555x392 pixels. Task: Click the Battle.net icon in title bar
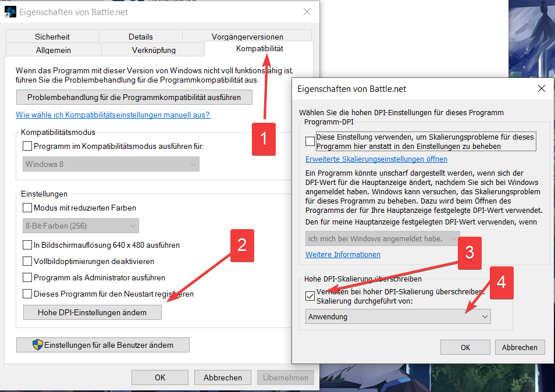[10, 12]
